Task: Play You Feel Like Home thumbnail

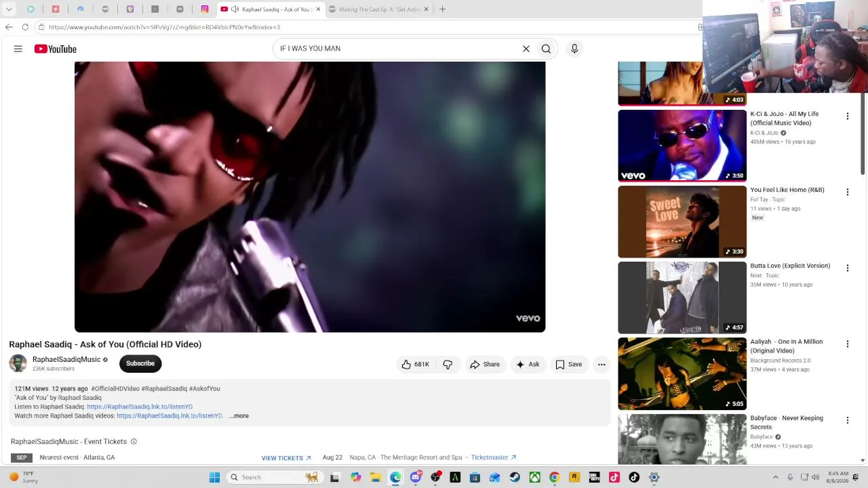Action: 682,222
